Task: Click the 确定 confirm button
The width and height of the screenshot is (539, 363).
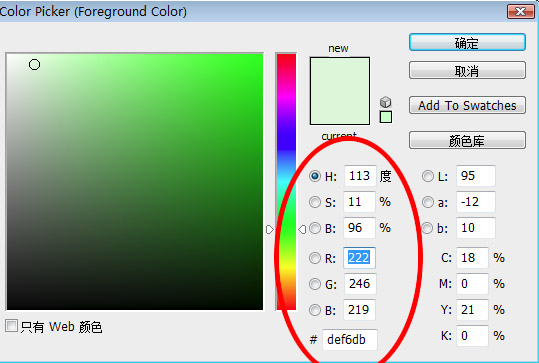Action: 467,43
